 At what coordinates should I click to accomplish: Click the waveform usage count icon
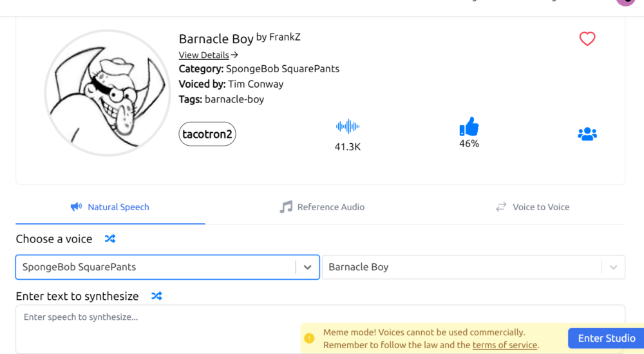(347, 126)
